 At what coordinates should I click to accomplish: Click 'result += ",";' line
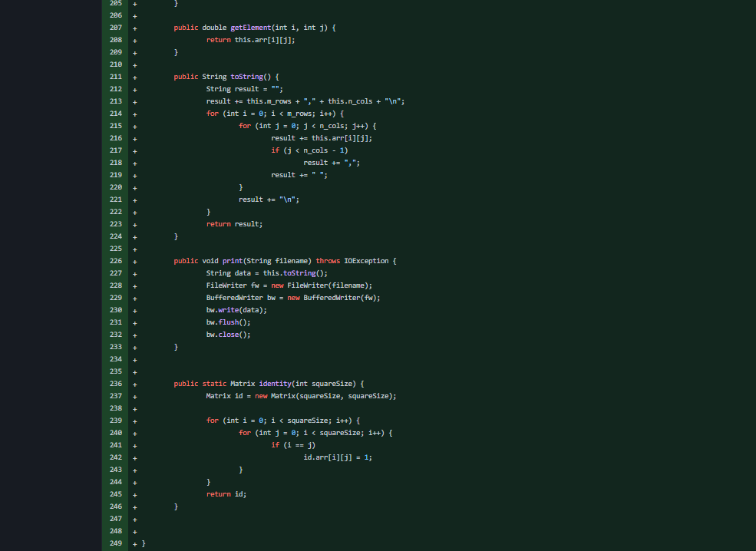332,163
